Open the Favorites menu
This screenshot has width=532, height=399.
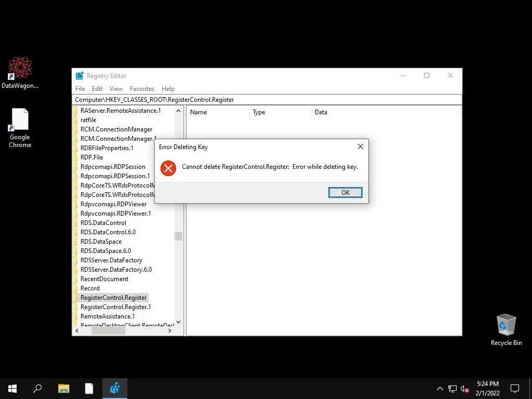142,88
